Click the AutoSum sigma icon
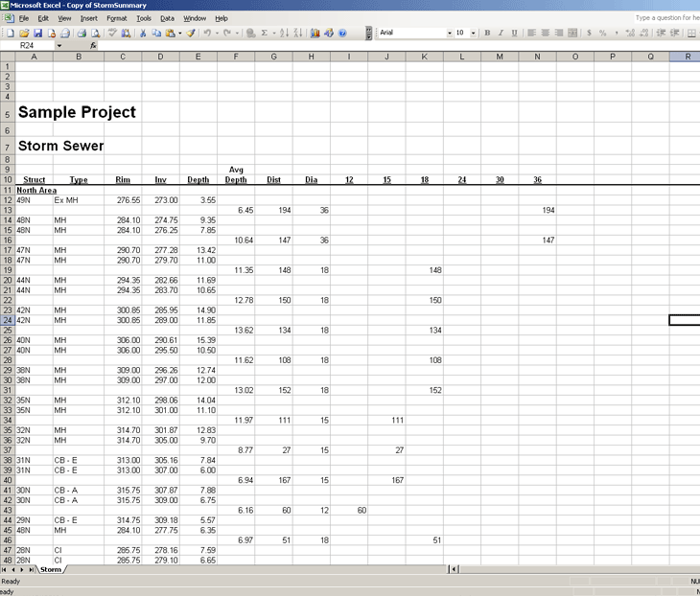 tap(265, 33)
